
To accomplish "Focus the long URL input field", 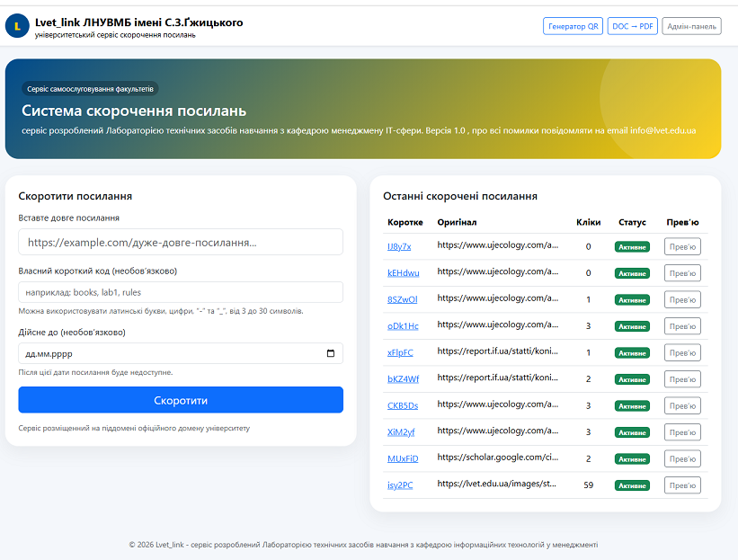I will click(x=181, y=242).
